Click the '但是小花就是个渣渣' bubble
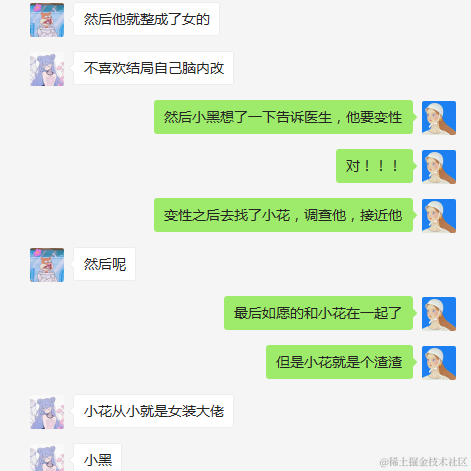This screenshot has height=471, width=471. click(339, 362)
